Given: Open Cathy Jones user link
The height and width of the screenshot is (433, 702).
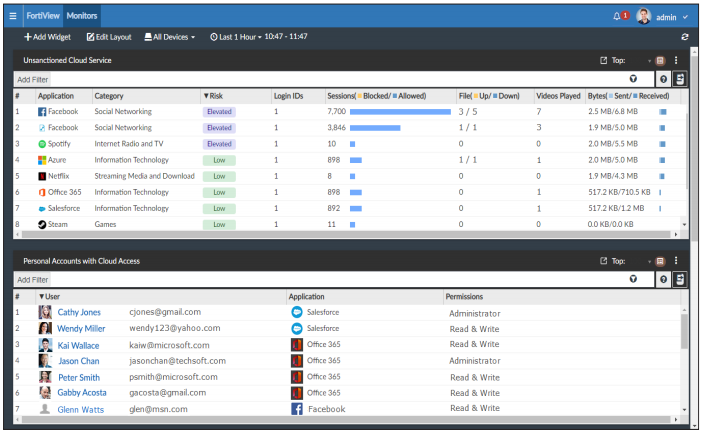Looking at the screenshot, I should pyautogui.click(x=79, y=312).
